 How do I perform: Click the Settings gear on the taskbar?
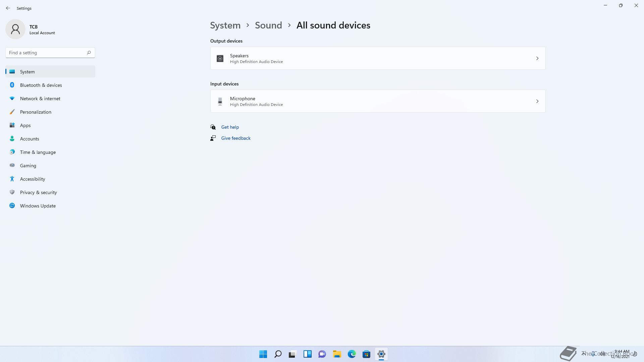point(381,354)
